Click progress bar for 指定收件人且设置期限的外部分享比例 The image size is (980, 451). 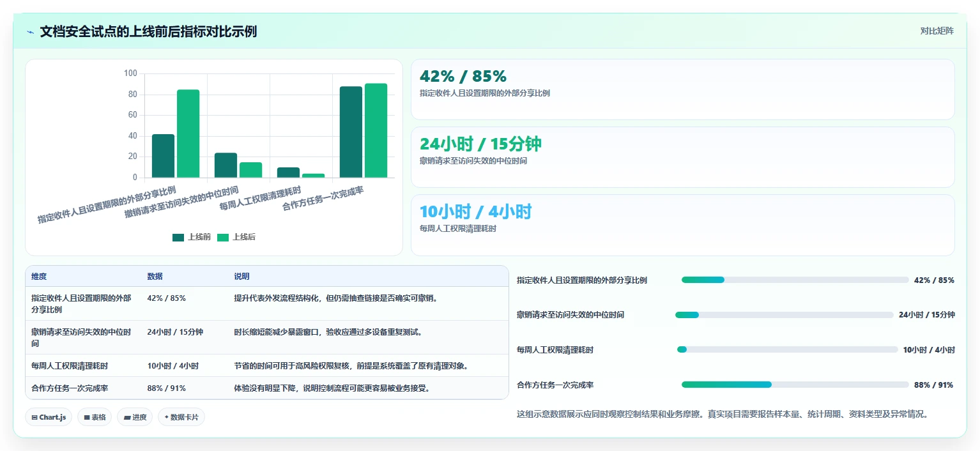(795, 280)
